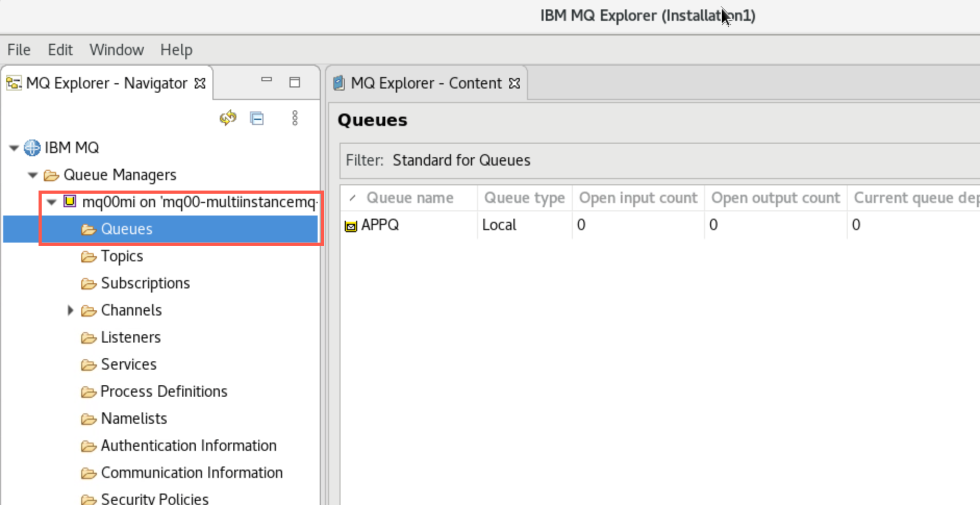This screenshot has height=505, width=980.
Task: Expand the Channels folder arrow
Action: [70, 310]
